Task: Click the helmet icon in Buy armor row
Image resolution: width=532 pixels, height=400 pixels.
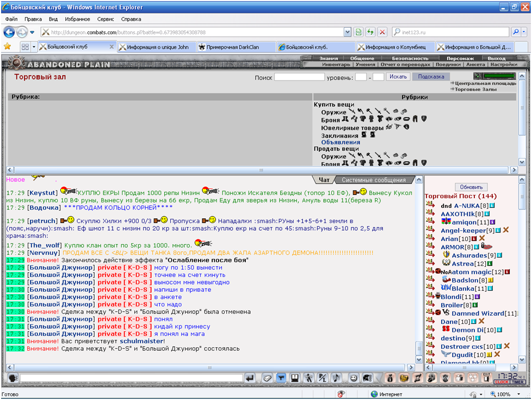Action: click(x=389, y=119)
